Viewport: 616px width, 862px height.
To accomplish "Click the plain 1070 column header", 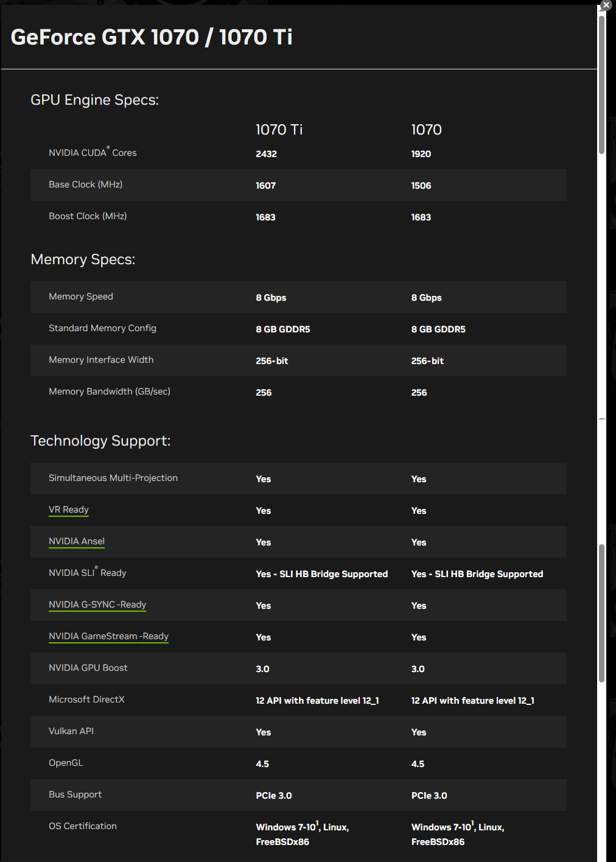I will [426, 130].
